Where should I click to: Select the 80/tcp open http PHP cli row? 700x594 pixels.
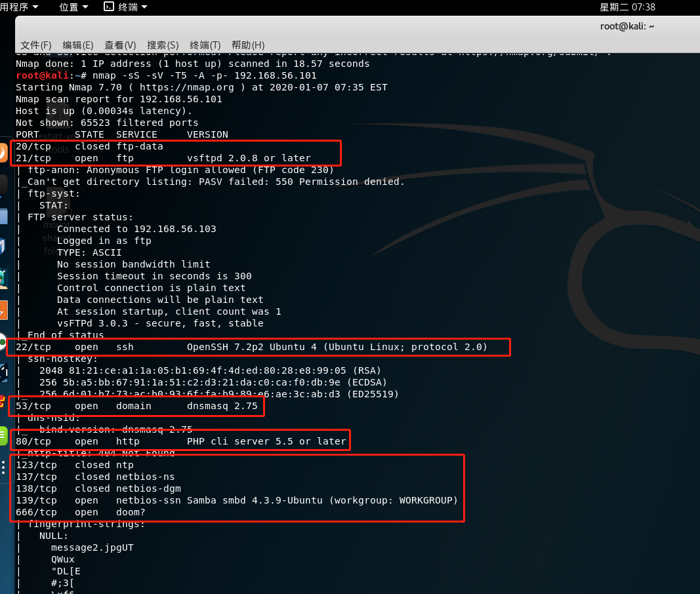click(181, 441)
